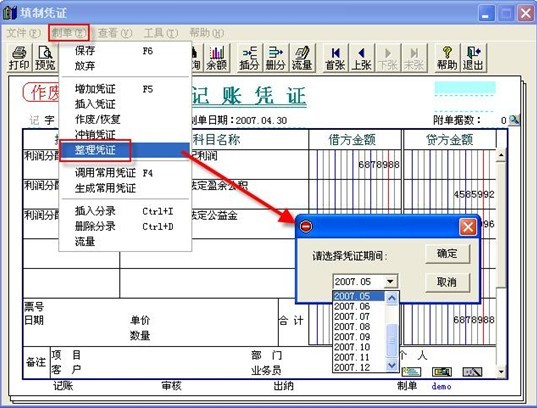This screenshot has width=537, height=408.
Task: Open the 流量 cash flow icon
Action: tap(302, 58)
